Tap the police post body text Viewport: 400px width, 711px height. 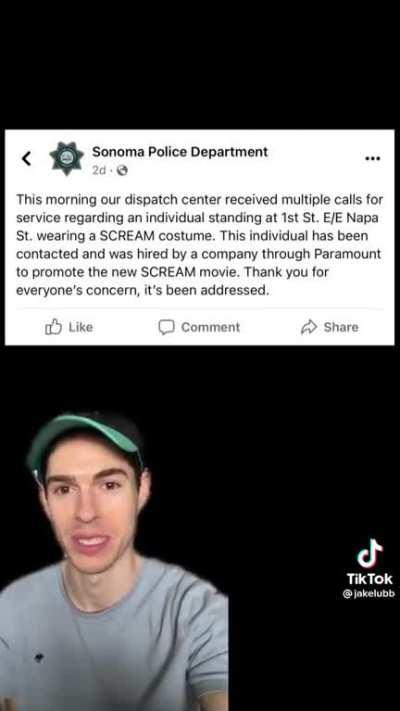pos(200,245)
